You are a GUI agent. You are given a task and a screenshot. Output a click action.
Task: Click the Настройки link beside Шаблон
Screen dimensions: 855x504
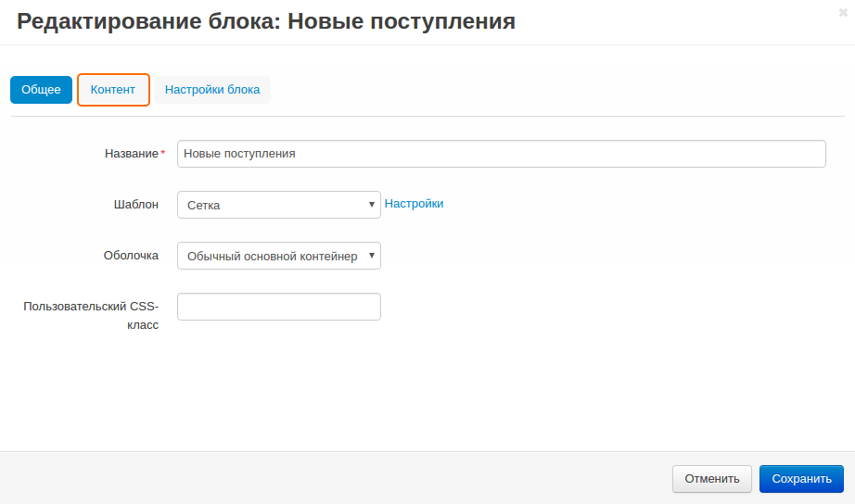click(x=414, y=203)
